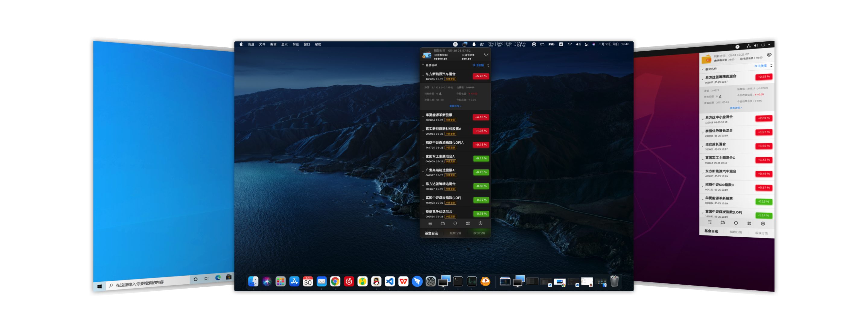The image size is (868, 326).
Task: Open Visual Studio Code in the dock
Action: point(390,281)
